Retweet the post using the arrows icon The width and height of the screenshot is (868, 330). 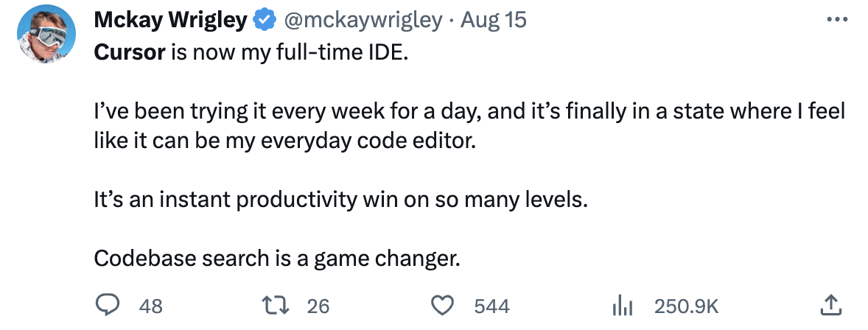[x=279, y=305]
